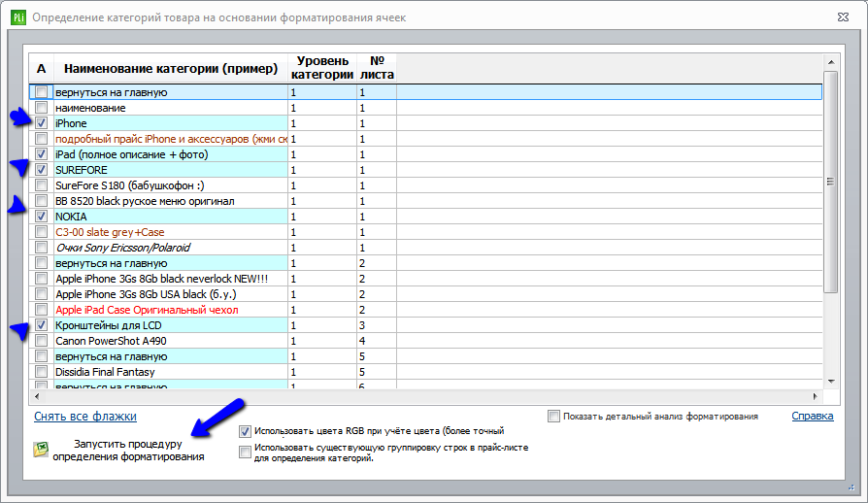Click the vertical scrollbar thumb
Screen dimensions: 868x503
point(830,182)
